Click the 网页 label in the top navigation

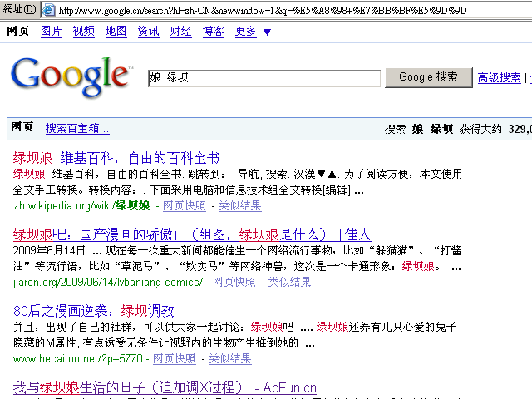pos(18,32)
